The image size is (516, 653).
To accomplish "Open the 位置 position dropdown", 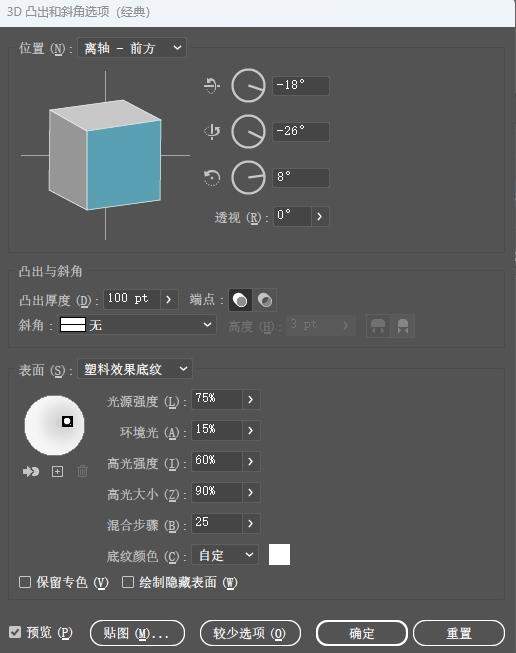I will pos(132,48).
